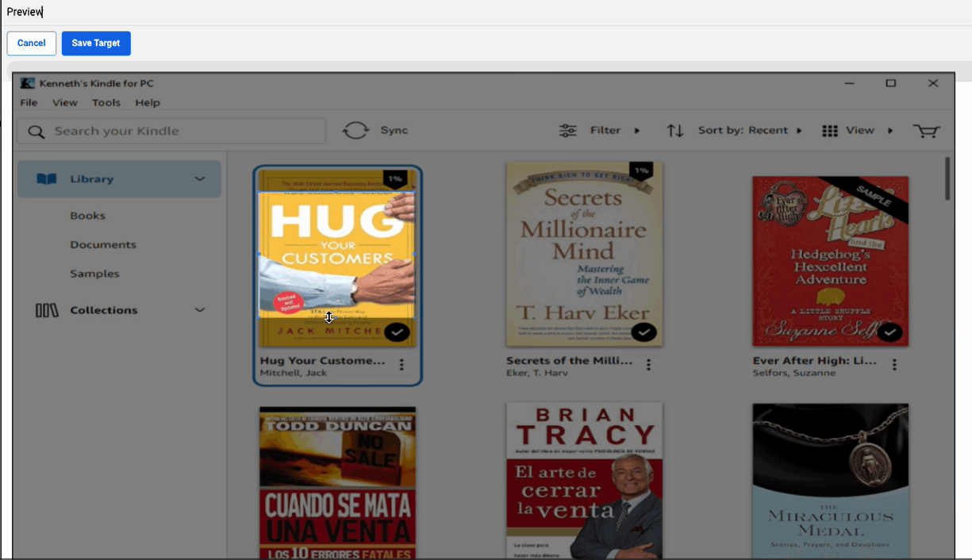
Task: Click downloaded checkmark on Ever After High cover
Action: coord(890,332)
